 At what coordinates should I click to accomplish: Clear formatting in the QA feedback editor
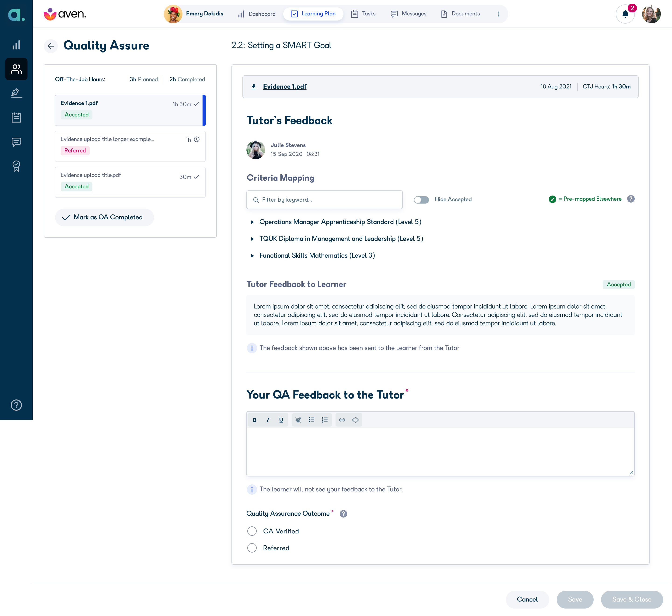tap(298, 420)
